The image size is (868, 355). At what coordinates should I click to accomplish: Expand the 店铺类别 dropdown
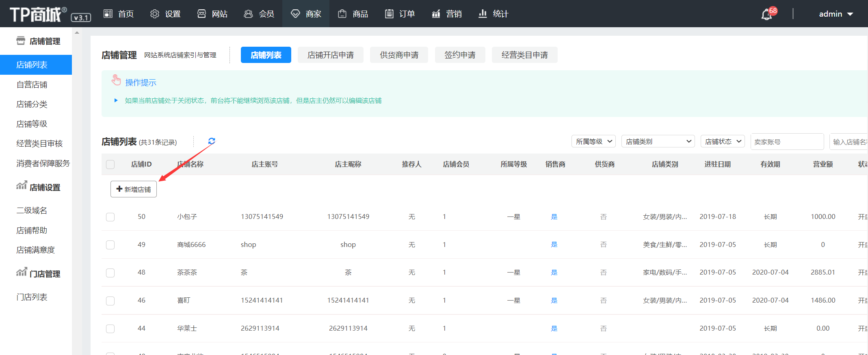coord(658,141)
